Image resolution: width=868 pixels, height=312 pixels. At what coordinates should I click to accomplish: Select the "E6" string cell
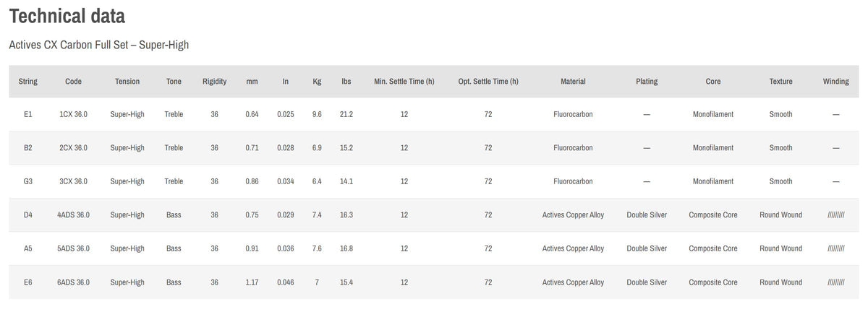point(28,282)
